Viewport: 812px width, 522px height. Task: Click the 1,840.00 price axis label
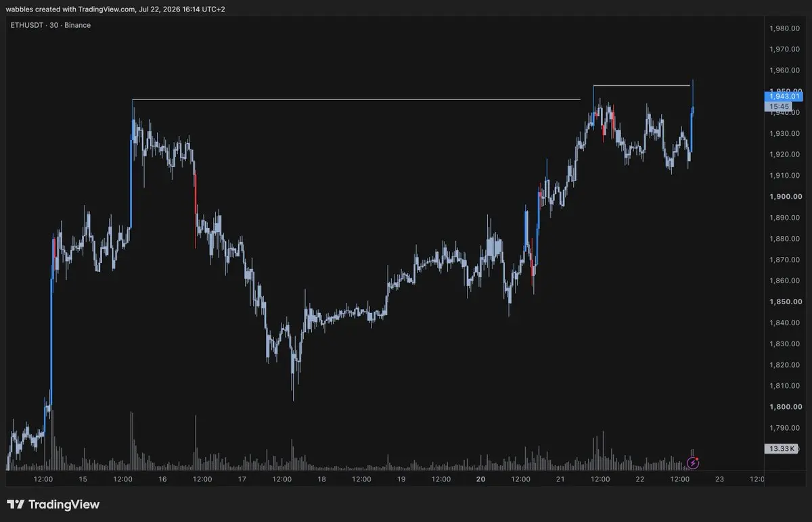coord(785,323)
